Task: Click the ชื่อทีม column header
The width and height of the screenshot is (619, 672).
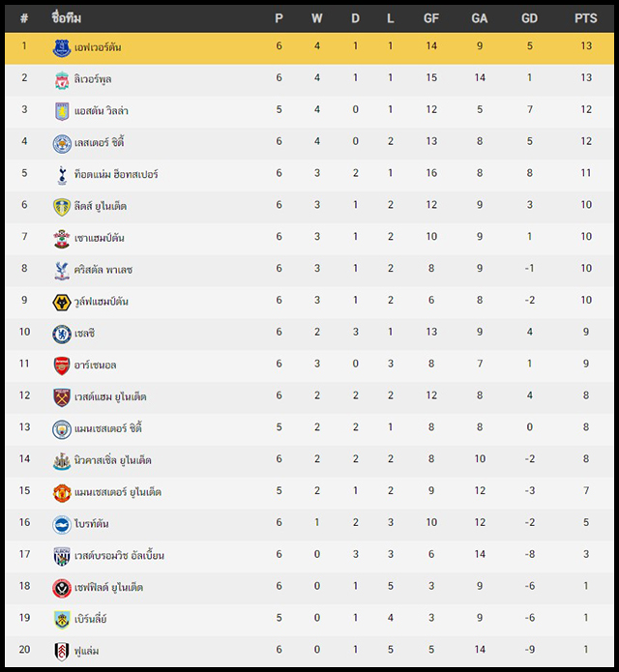Action: (66, 18)
